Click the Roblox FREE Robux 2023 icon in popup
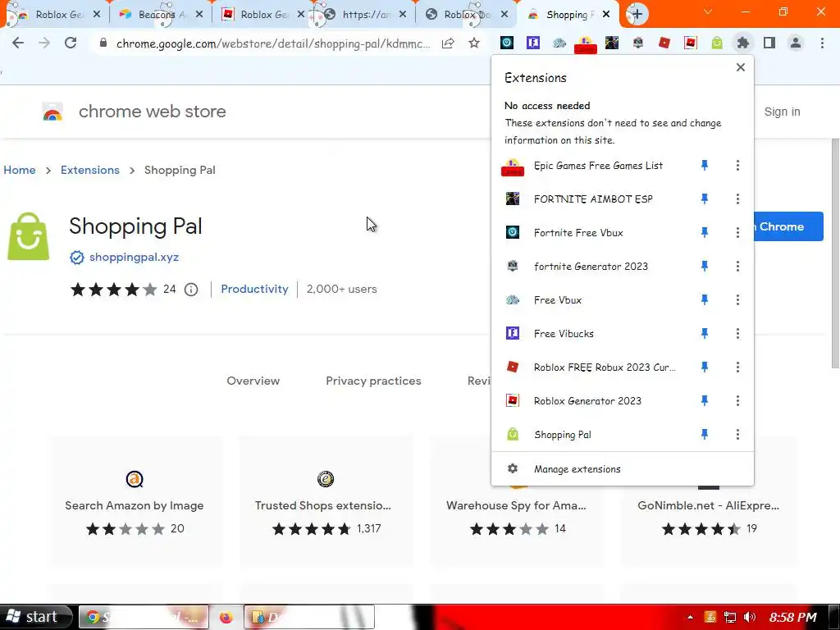 coord(513,367)
